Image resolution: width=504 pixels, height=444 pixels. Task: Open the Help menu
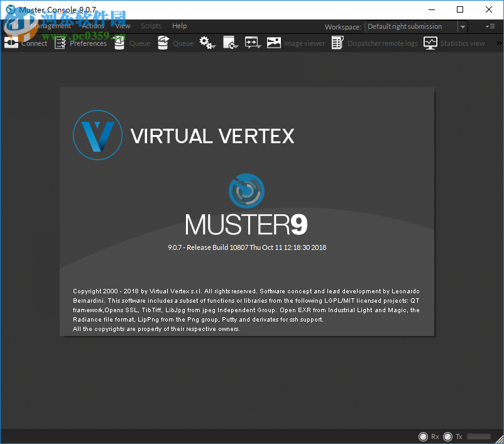(179, 26)
